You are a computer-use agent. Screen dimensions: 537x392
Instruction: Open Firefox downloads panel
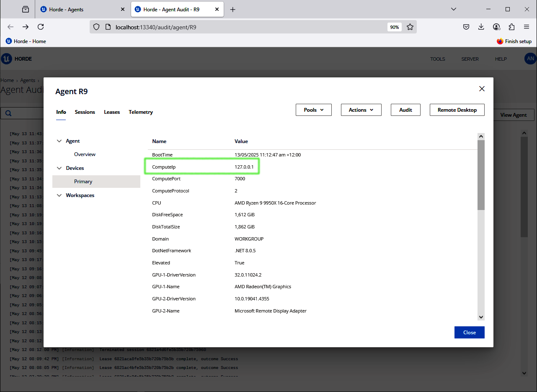[x=481, y=27]
